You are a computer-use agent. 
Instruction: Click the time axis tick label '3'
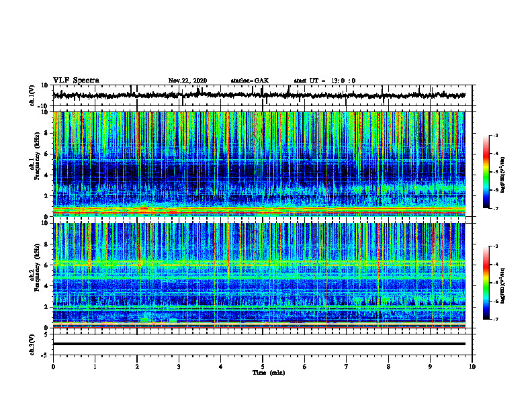[x=179, y=367]
